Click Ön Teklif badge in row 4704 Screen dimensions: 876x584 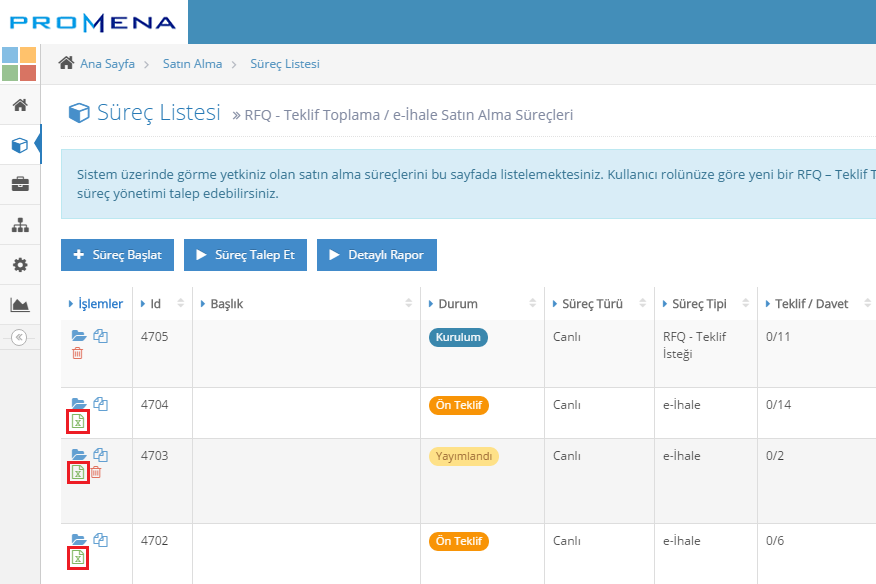pyautogui.click(x=459, y=405)
